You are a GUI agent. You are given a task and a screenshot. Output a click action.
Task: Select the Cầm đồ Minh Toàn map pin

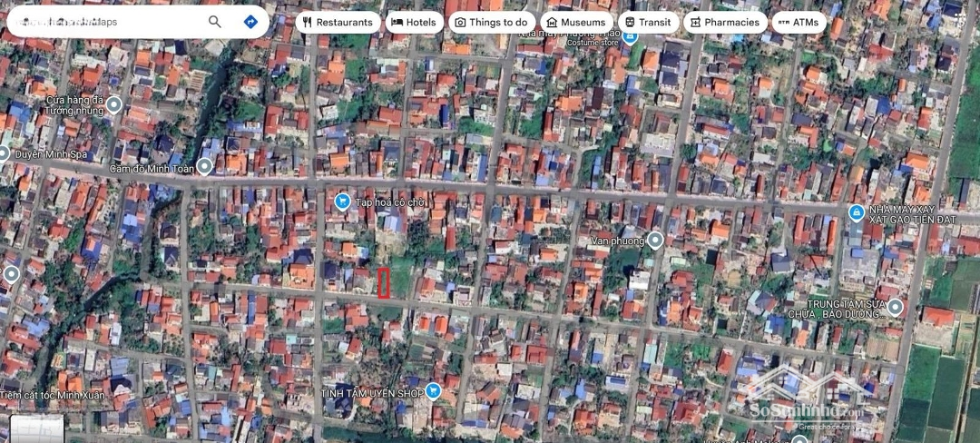tap(205, 166)
